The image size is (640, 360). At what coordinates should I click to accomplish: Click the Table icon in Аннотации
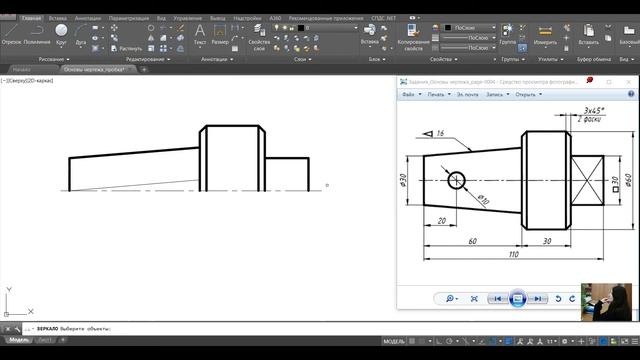point(235,48)
